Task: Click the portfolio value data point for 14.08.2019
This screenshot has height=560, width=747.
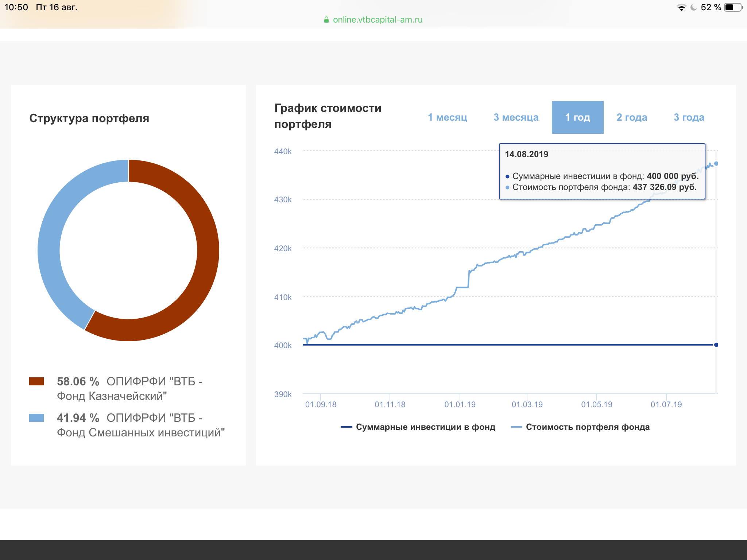Action: [716, 164]
